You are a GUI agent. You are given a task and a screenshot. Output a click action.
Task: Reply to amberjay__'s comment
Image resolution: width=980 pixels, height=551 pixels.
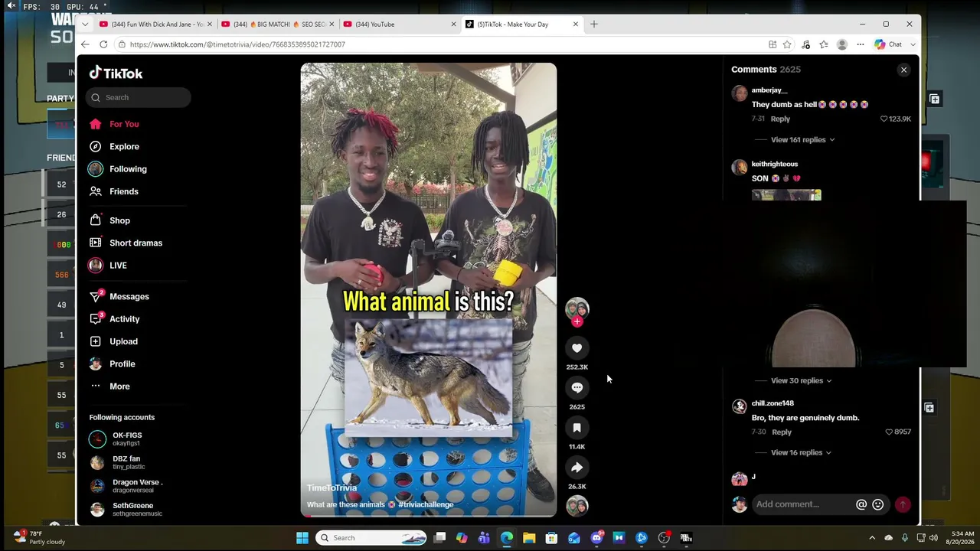[x=780, y=119]
